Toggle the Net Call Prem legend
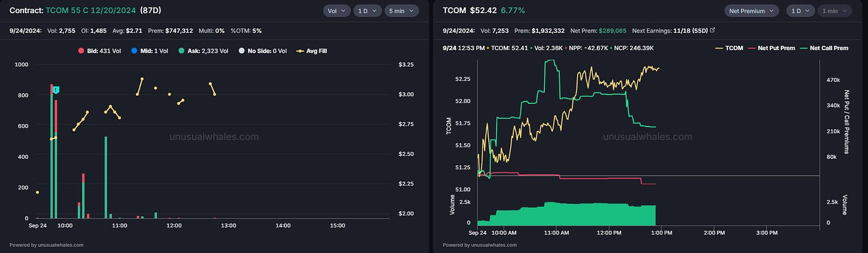 point(824,48)
